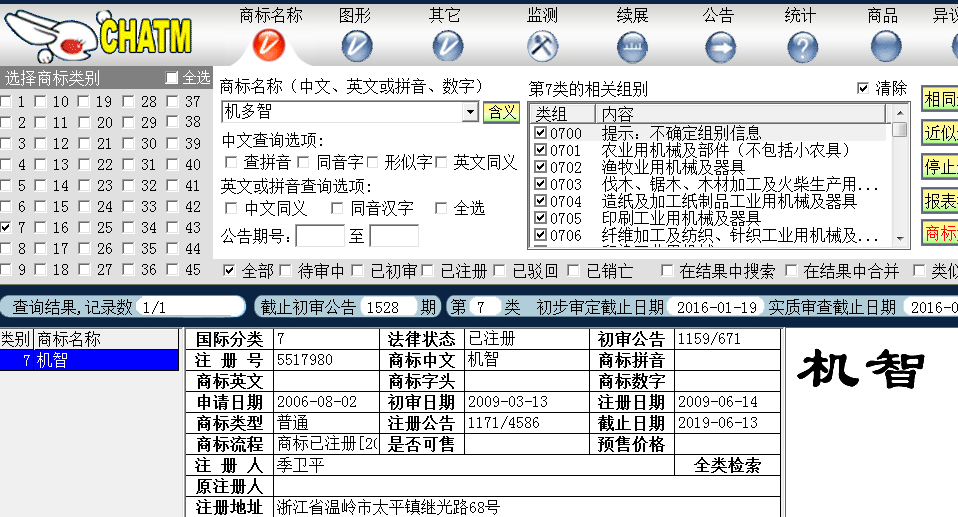Click group list scroll-down arrow
Screen dimensions: 958x517
point(899,238)
